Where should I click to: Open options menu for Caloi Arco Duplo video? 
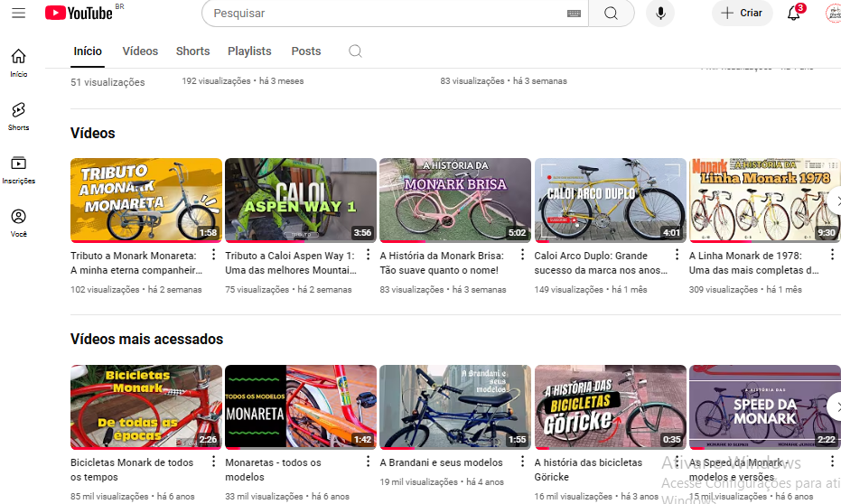point(677,255)
